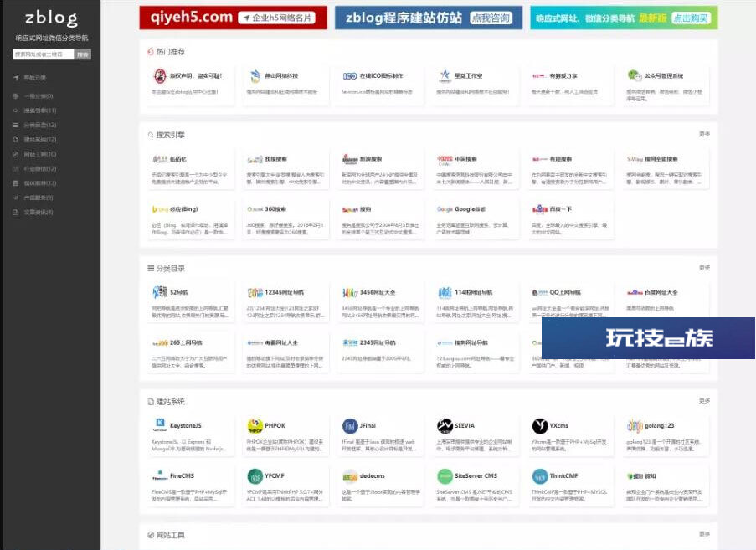This screenshot has width=756, height=550.
Task: Open the 有道搜索 card title
Action: point(561,159)
